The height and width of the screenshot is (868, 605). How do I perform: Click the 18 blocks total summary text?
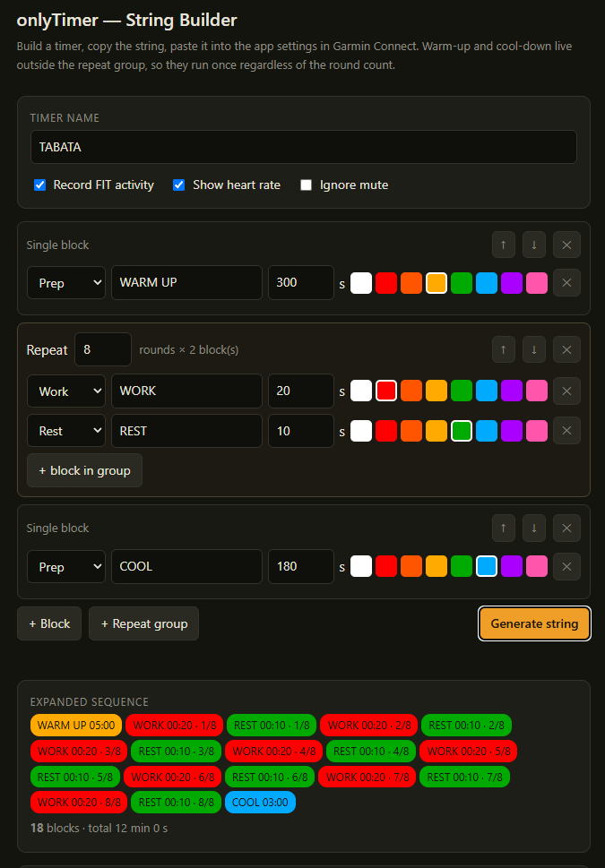click(99, 829)
